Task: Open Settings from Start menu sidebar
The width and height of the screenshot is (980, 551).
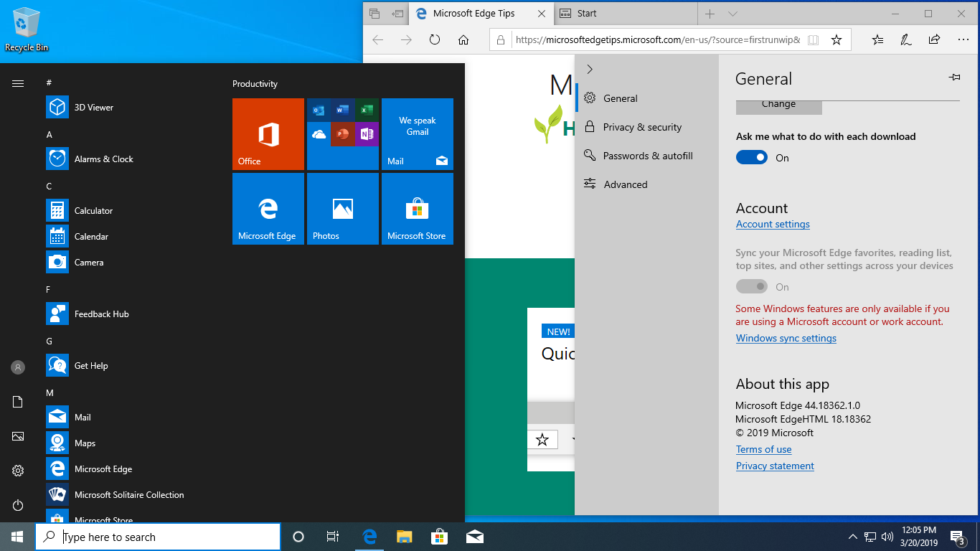Action: 18,471
